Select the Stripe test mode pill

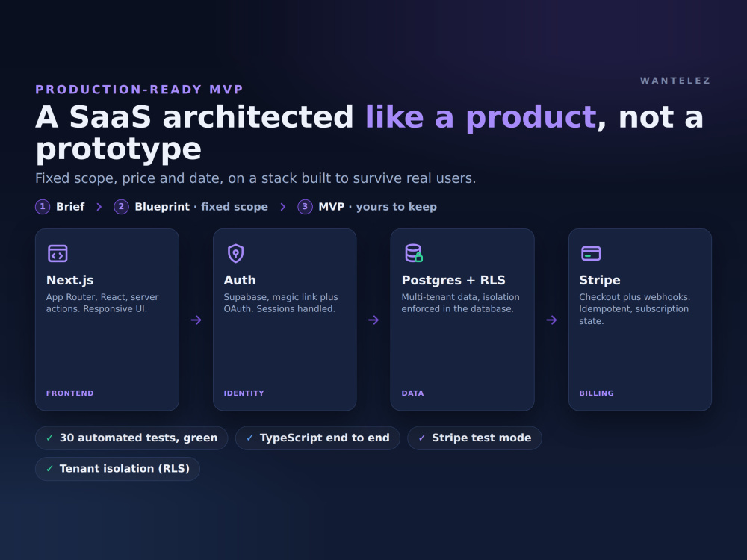coord(474,438)
